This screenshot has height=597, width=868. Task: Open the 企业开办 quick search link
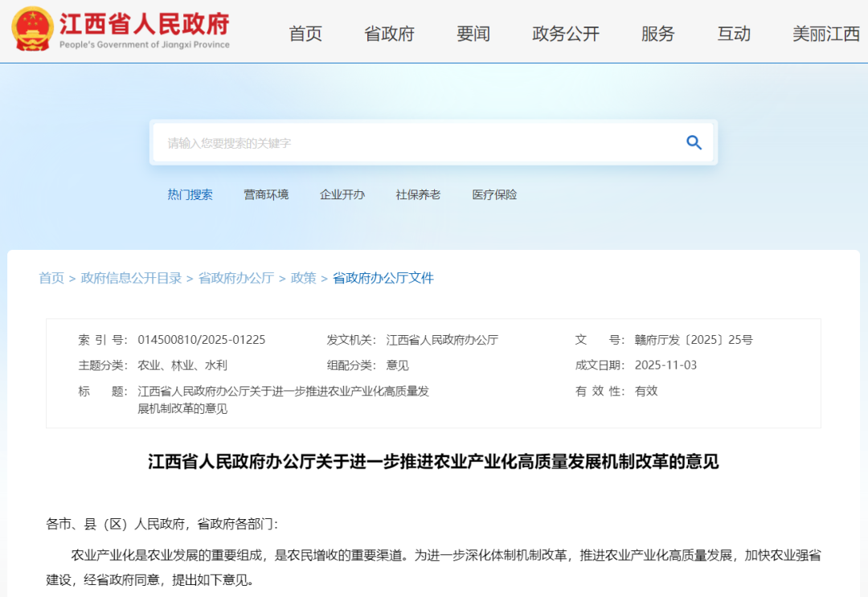click(x=342, y=194)
